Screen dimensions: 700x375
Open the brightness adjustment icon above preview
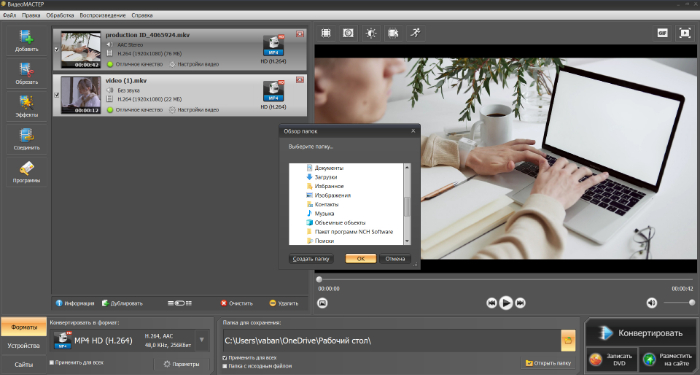pos(371,33)
